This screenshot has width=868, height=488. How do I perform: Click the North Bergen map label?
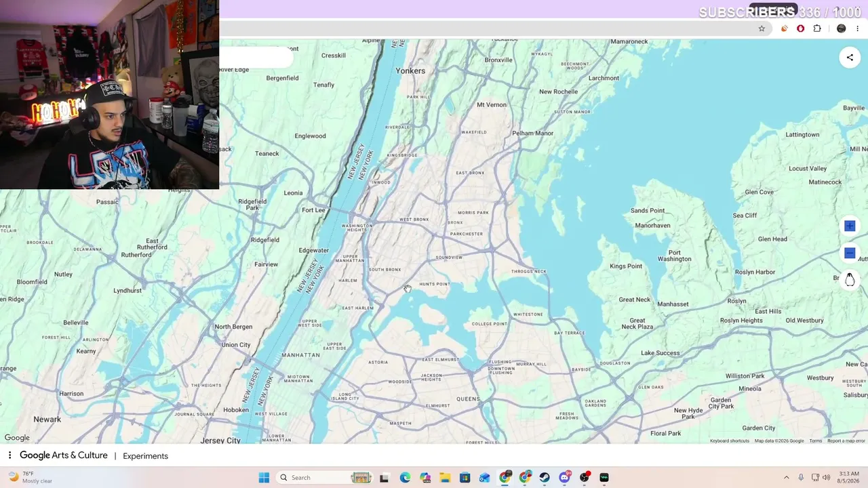[233, 327]
